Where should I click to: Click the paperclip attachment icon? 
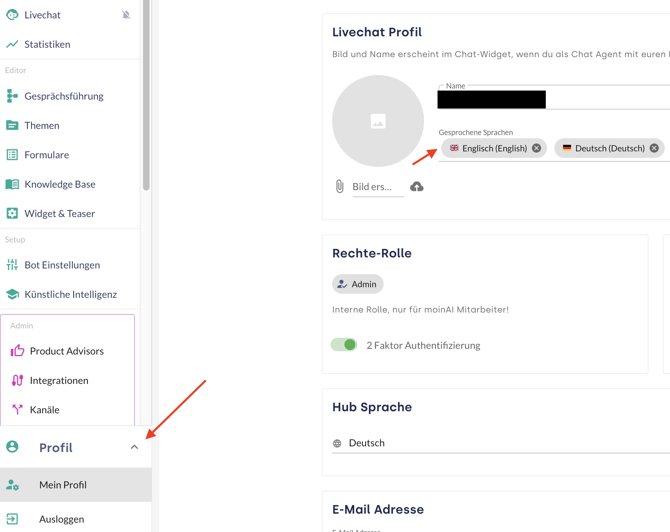click(340, 187)
